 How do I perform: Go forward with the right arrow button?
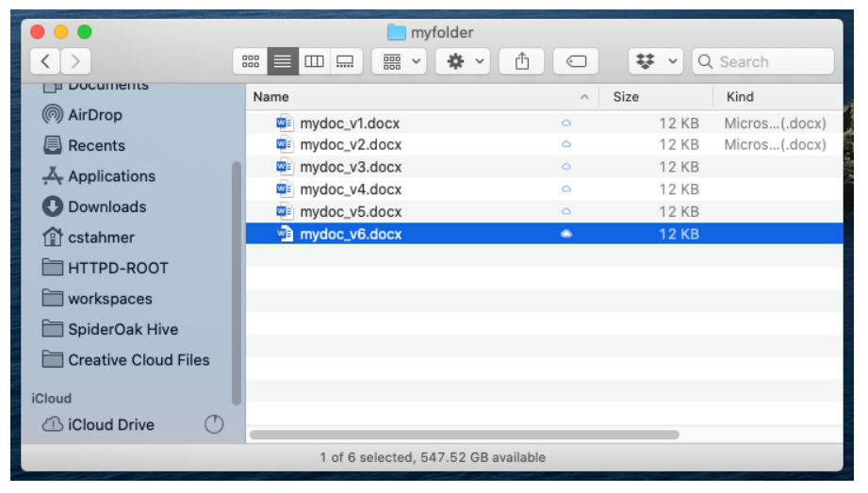pyautogui.click(x=76, y=62)
